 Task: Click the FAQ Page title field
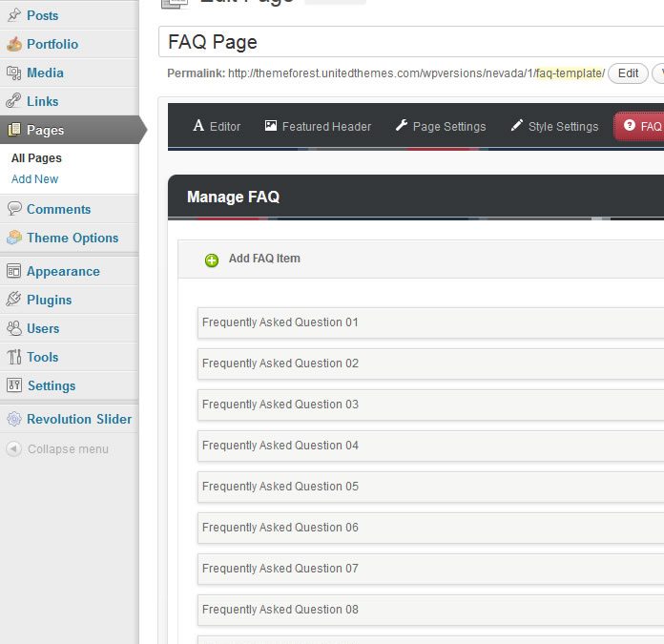pyautogui.click(x=410, y=42)
